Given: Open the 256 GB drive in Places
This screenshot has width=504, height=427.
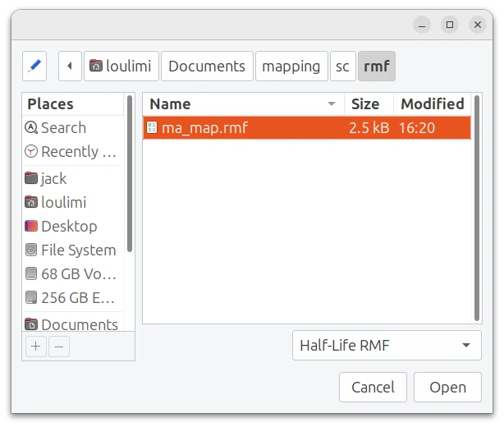Looking at the screenshot, I should coord(73,298).
